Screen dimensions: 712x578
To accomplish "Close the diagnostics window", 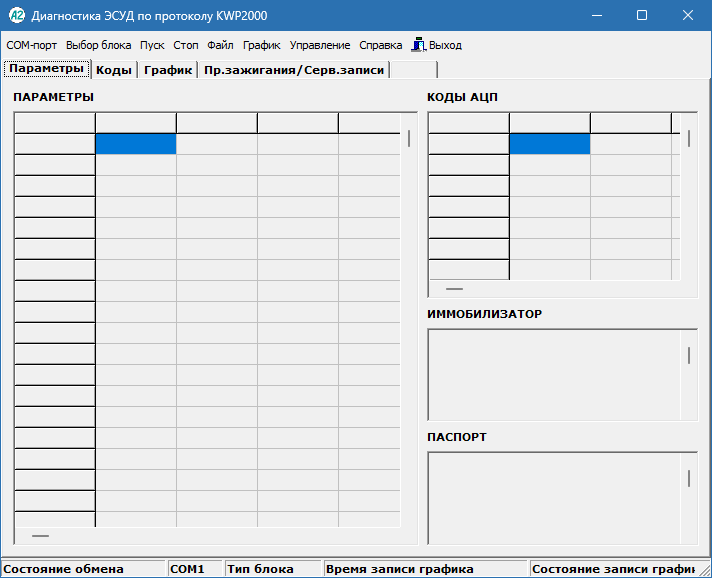I will tap(687, 15).
